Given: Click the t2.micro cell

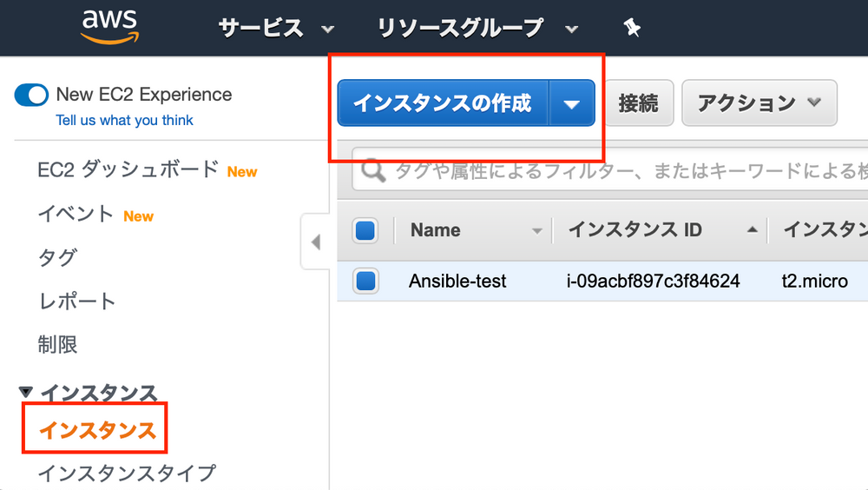Looking at the screenshot, I should 814,281.
